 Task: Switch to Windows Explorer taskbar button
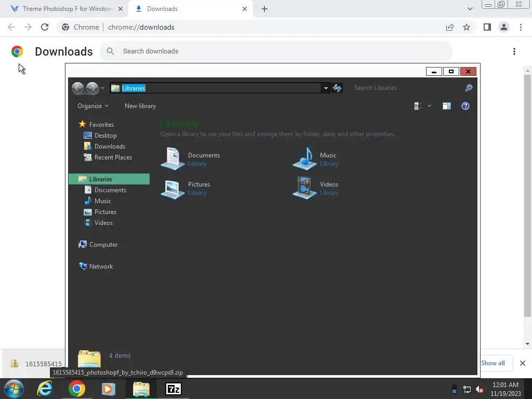(x=141, y=389)
